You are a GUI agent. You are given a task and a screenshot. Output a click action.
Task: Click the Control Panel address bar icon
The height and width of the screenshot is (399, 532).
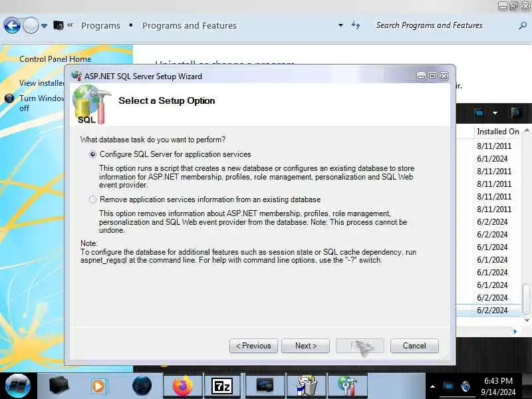59,25
